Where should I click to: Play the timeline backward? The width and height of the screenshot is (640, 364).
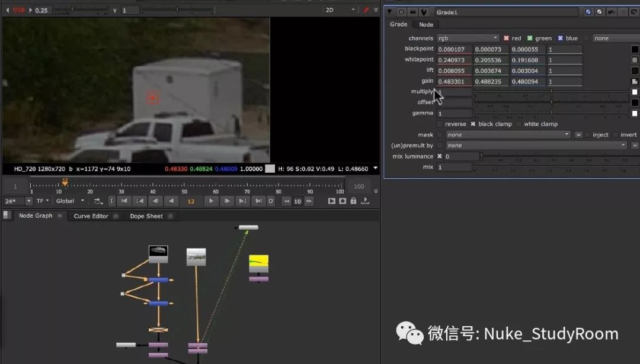click(x=171, y=201)
